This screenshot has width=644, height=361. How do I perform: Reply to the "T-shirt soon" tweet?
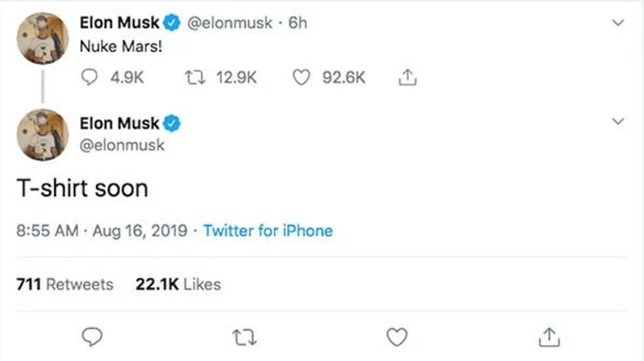[x=93, y=335]
